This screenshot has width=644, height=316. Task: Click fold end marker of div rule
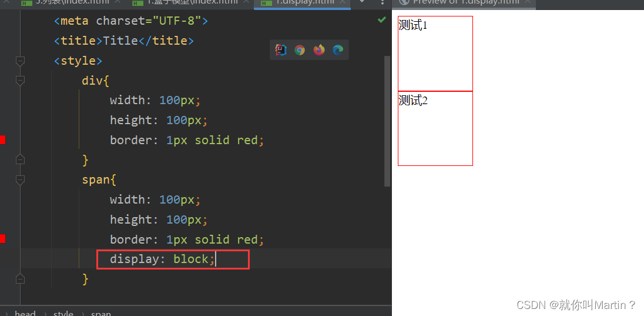20,159
